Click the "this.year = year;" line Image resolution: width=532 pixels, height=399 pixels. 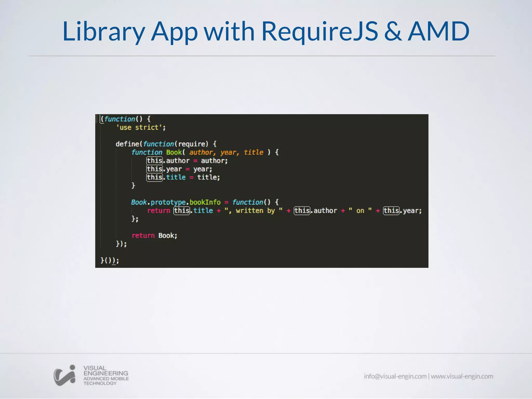point(179,169)
